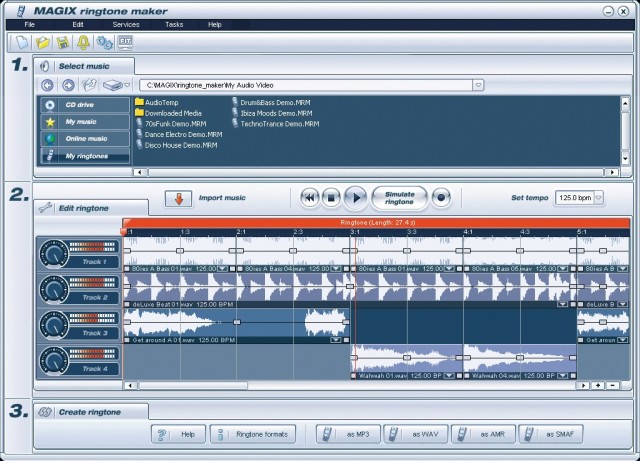Select My ringtones source
Image resolution: width=640 pixels, height=461 pixels.
click(x=85, y=156)
